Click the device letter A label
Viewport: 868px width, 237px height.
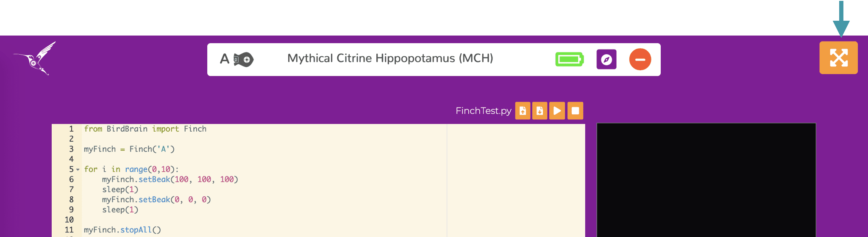pyautogui.click(x=224, y=59)
